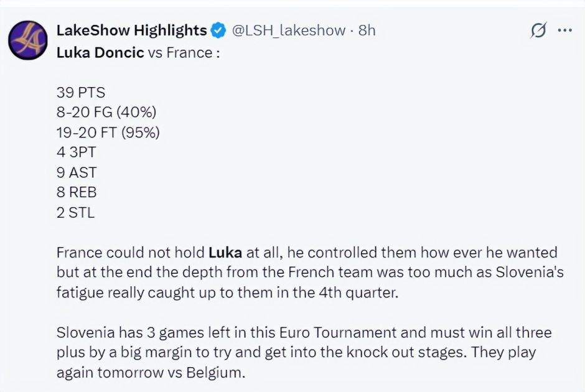Click the bold Luka Doncic heading text
Screen dimensions: 585x392
[100, 53]
